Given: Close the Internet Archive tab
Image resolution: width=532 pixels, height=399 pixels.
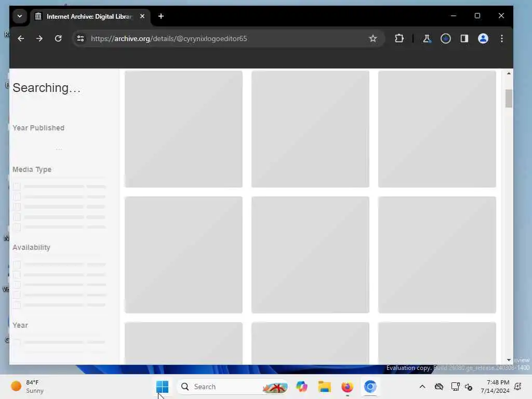Looking at the screenshot, I should 142,16.
